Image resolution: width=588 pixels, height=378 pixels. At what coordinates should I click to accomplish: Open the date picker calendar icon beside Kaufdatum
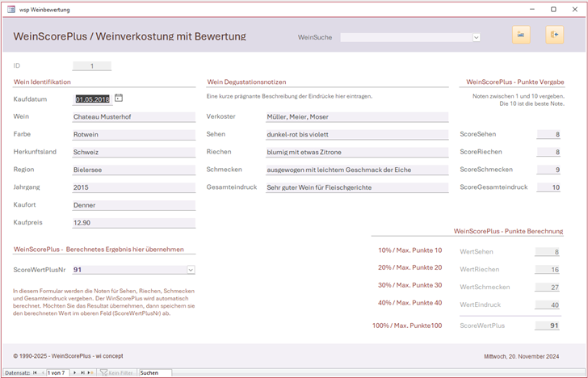coord(119,98)
